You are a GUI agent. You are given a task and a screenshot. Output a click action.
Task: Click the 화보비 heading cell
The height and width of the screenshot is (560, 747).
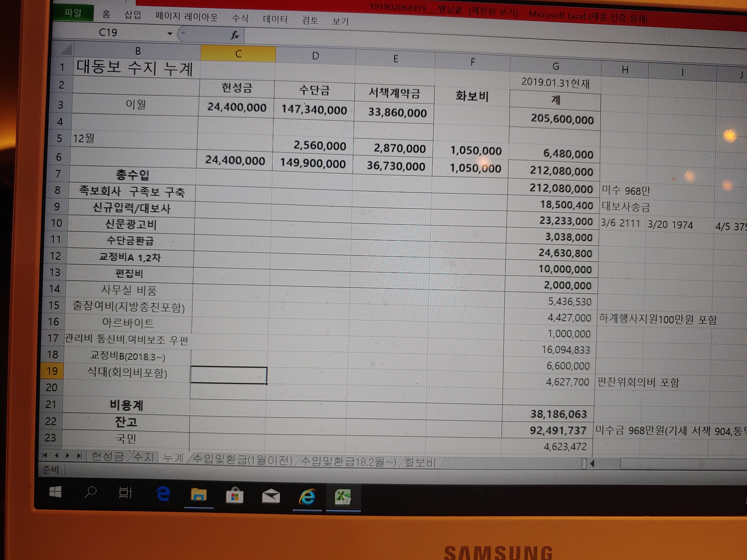(472, 96)
